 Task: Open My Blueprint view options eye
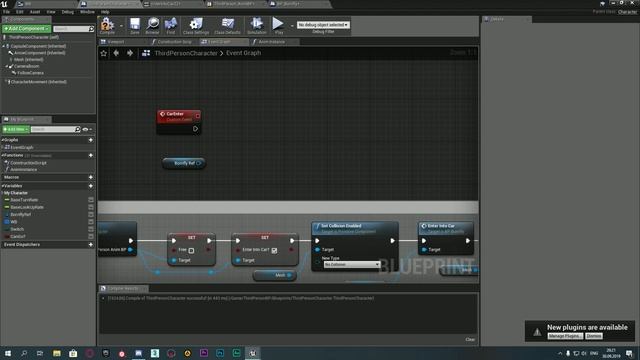(x=86, y=129)
